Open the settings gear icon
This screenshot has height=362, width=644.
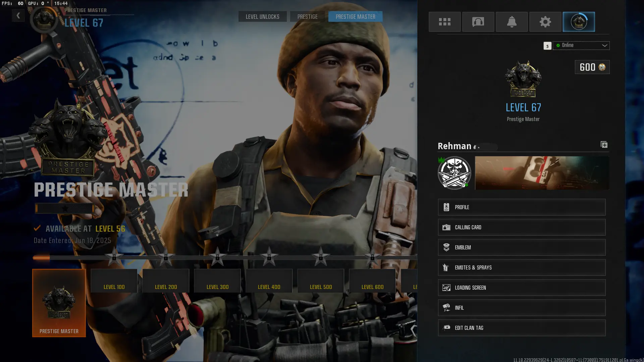point(545,22)
